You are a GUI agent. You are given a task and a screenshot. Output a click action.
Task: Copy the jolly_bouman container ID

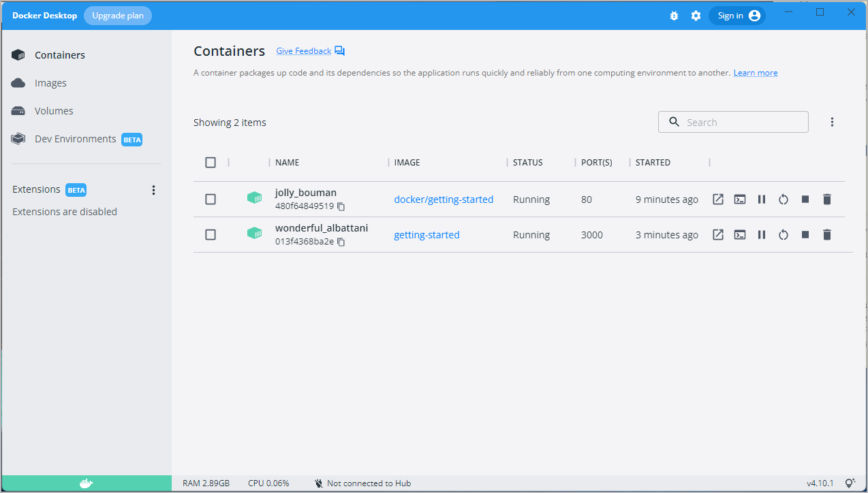(341, 206)
